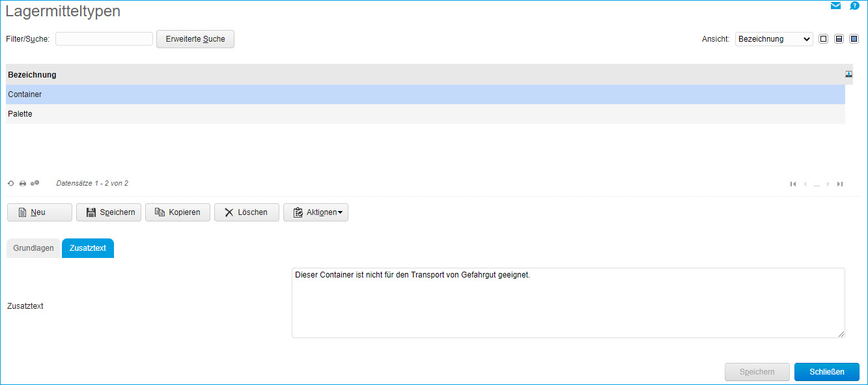Open the Aktionen dropdown menu

316,212
